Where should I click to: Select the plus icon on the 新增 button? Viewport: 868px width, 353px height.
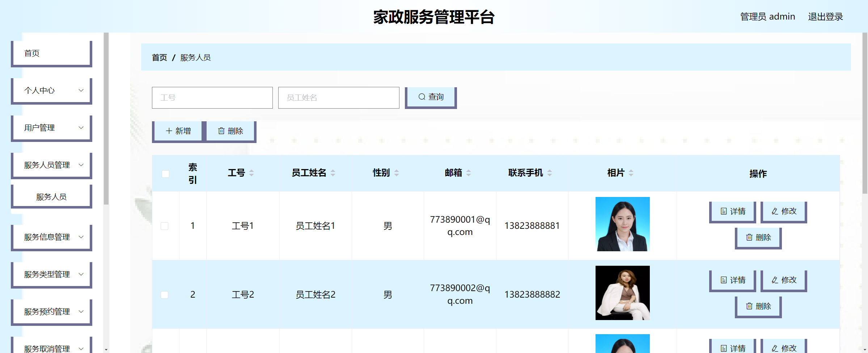pos(168,131)
